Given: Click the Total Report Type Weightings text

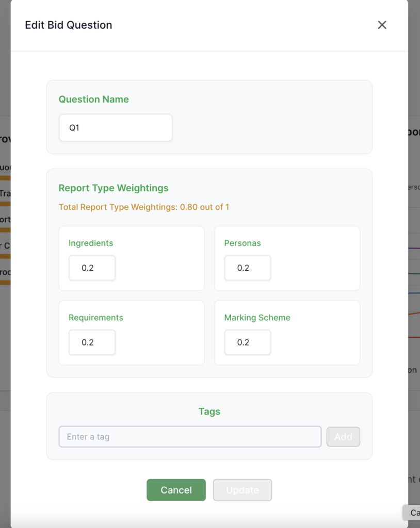Looking at the screenshot, I should (x=144, y=207).
